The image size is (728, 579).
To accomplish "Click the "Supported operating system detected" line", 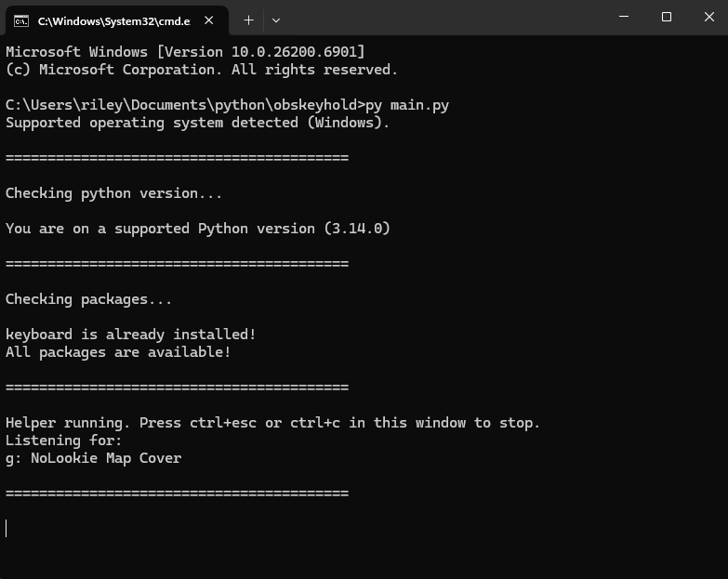I will tap(197, 123).
